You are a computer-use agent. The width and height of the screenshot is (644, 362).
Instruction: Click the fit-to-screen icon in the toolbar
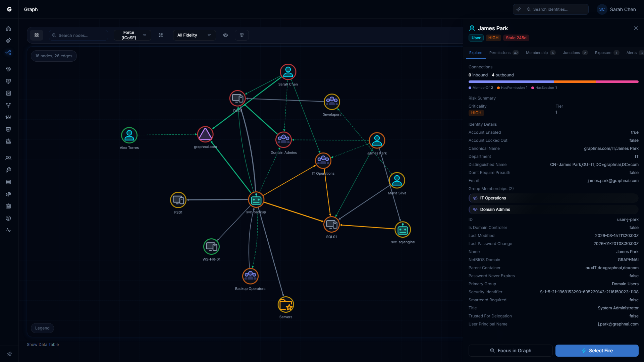coord(161,35)
